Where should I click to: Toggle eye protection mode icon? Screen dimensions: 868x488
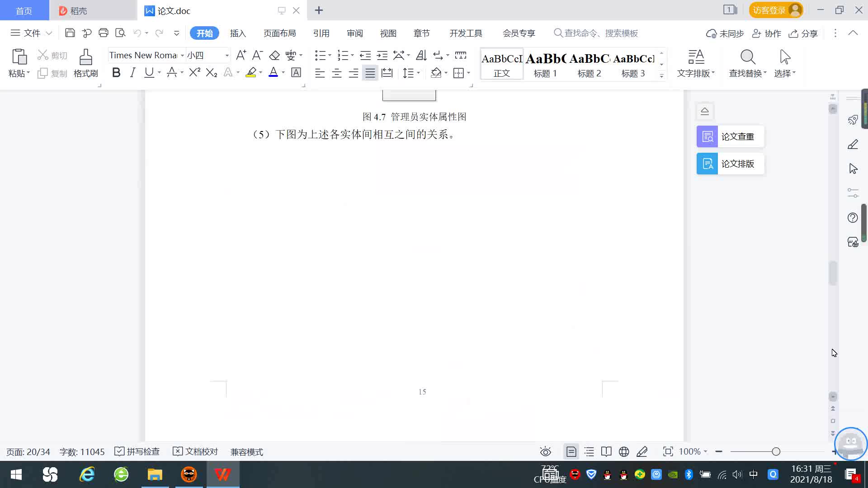546,452
